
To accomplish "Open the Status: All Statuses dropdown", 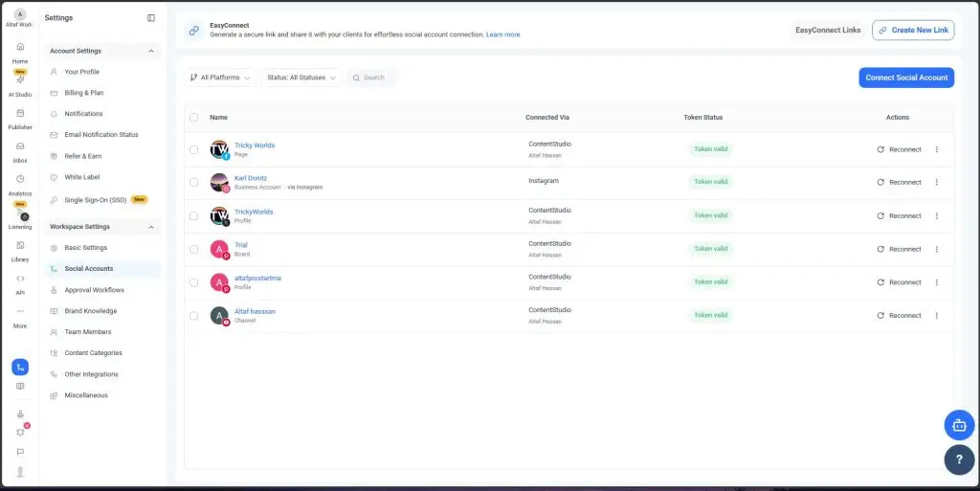I will pos(301,78).
